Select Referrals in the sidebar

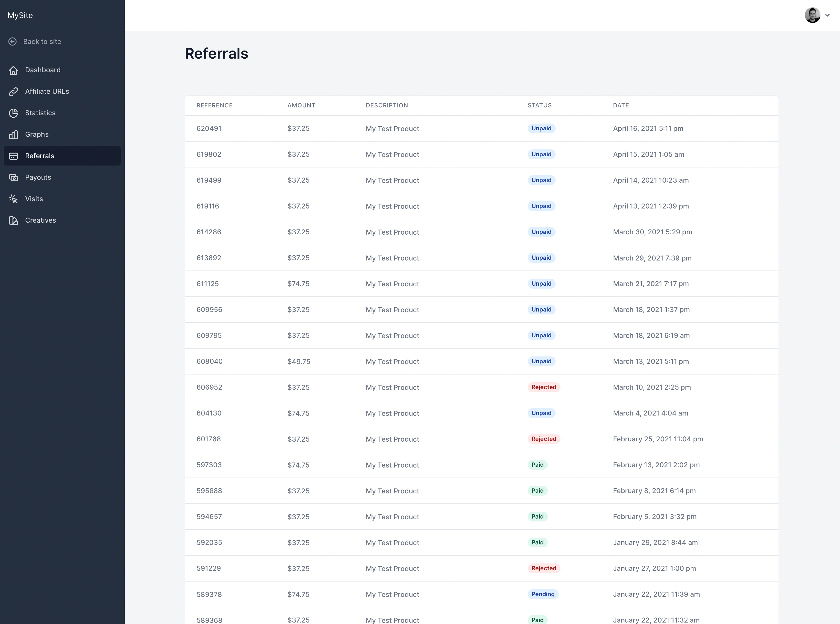pos(62,156)
